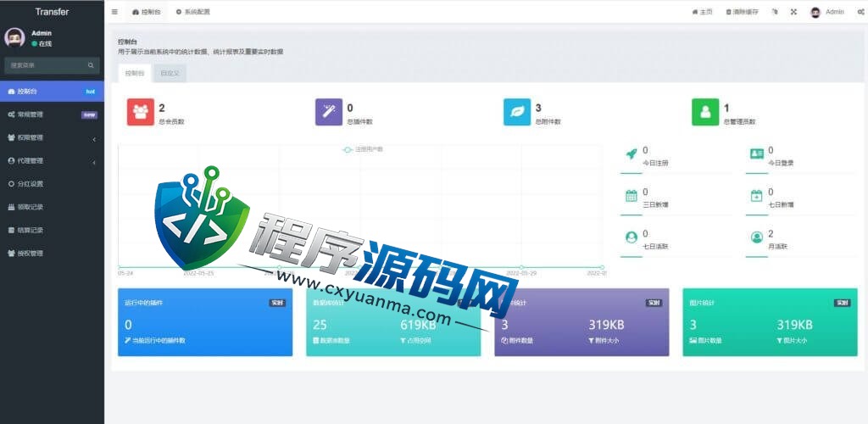The width and height of the screenshot is (868, 424).
Task: Click the group icon beside 权限管理
Action: click(x=11, y=138)
